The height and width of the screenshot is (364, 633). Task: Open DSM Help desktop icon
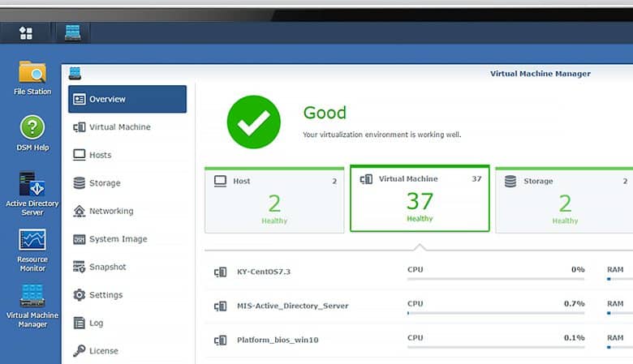click(32, 134)
